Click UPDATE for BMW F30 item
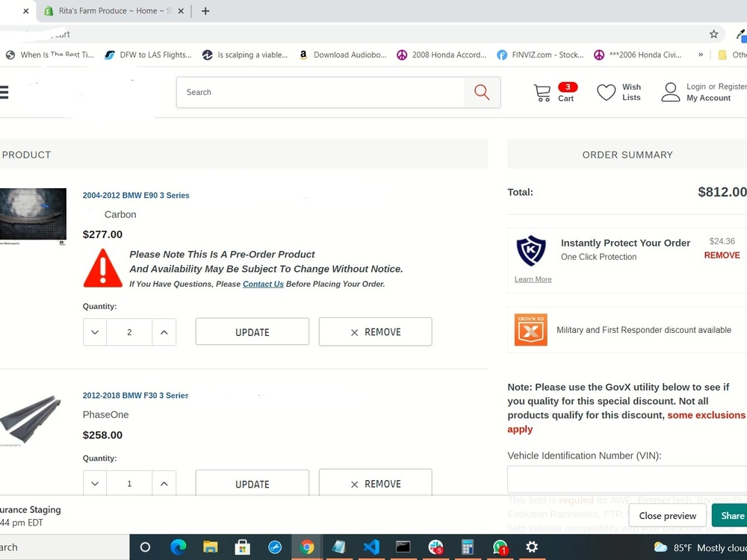The image size is (747, 560). click(x=252, y=483)
